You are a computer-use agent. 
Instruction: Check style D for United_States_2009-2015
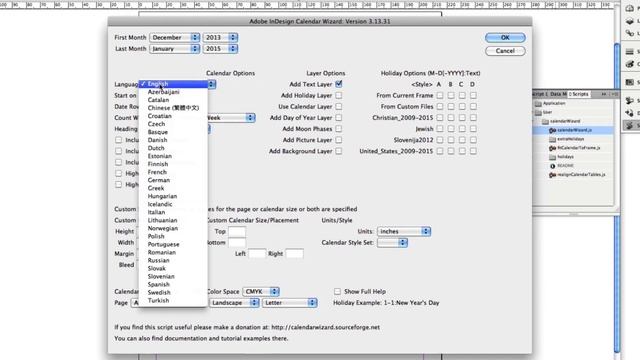pos(473,151)
